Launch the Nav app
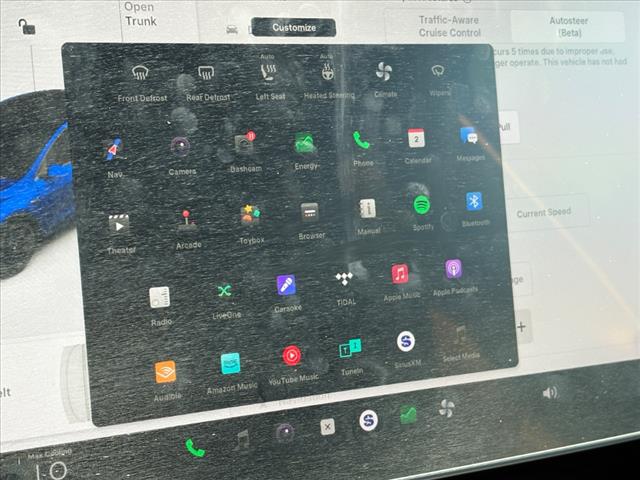The width and height of the screenshot is (640, 480). tap(115, 157)
